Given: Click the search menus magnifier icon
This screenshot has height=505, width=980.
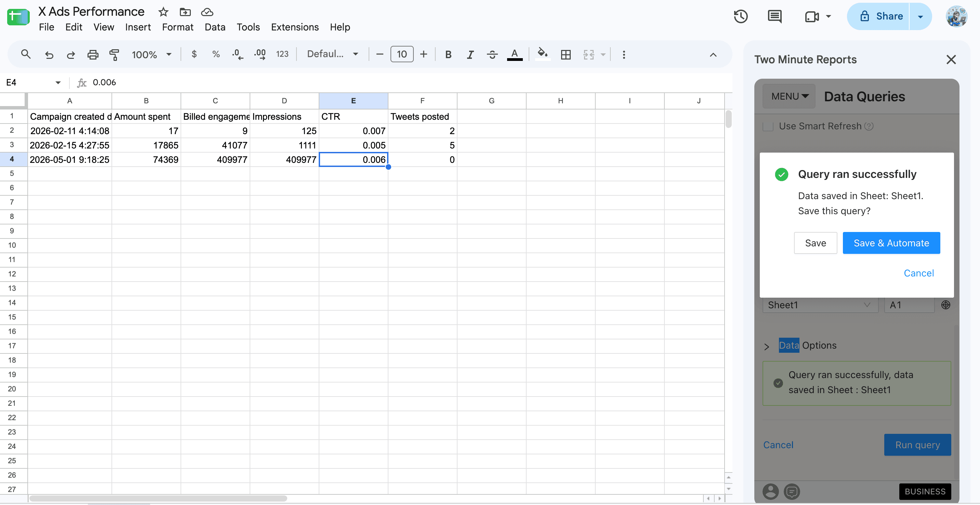Looking at the screenshot, I should 26,54.
